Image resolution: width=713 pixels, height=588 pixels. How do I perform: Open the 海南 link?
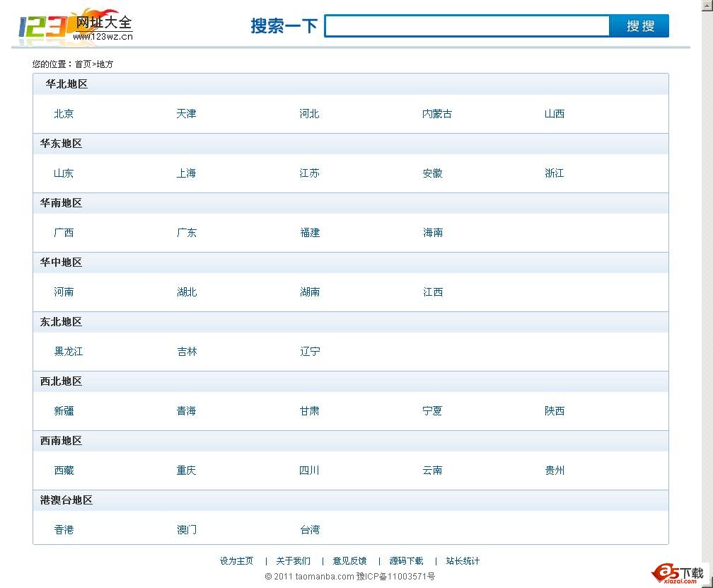(x=433, y=233)
